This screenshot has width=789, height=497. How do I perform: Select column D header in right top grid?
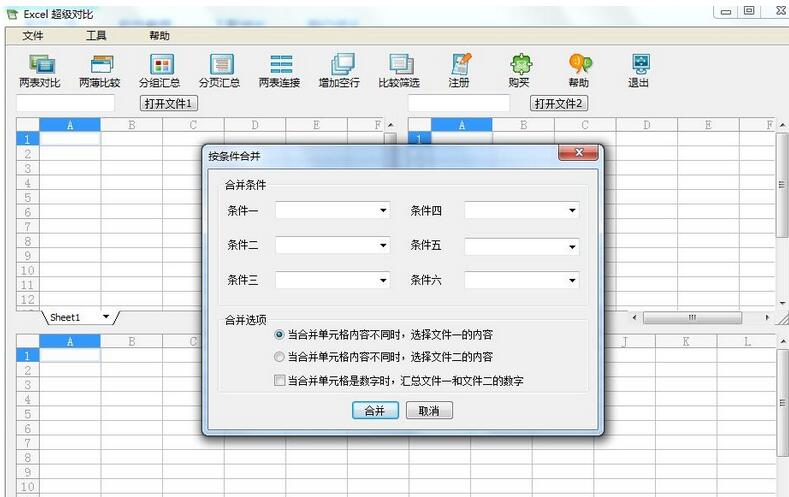647,125
